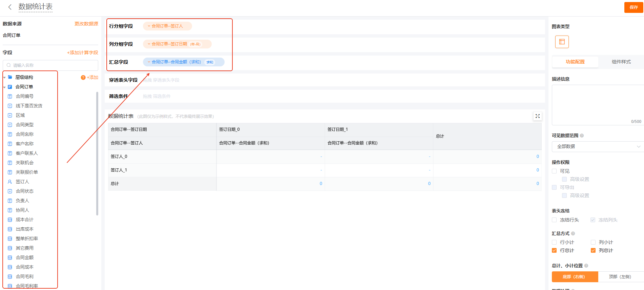Click the 签订人 user field icon
Viewport: 644px width, 290px height.
pyautogui.click(x=10, y=182)
